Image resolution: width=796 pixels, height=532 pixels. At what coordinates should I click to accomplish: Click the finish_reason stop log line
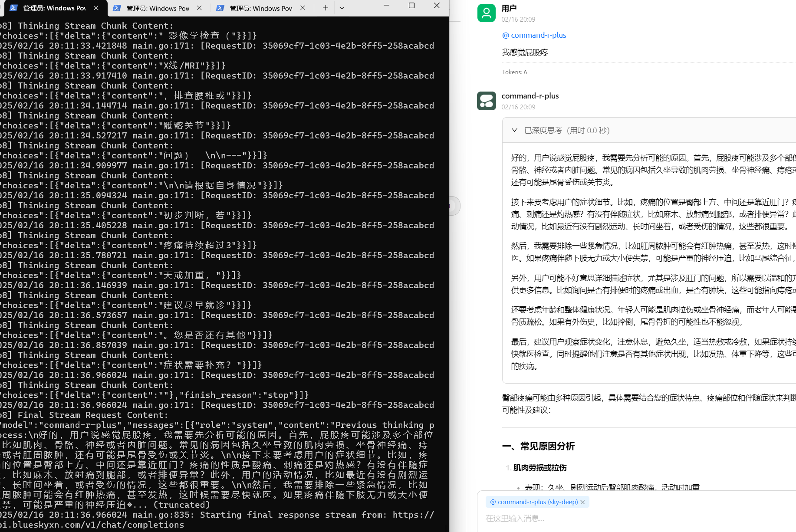click(x=155, y=395)
